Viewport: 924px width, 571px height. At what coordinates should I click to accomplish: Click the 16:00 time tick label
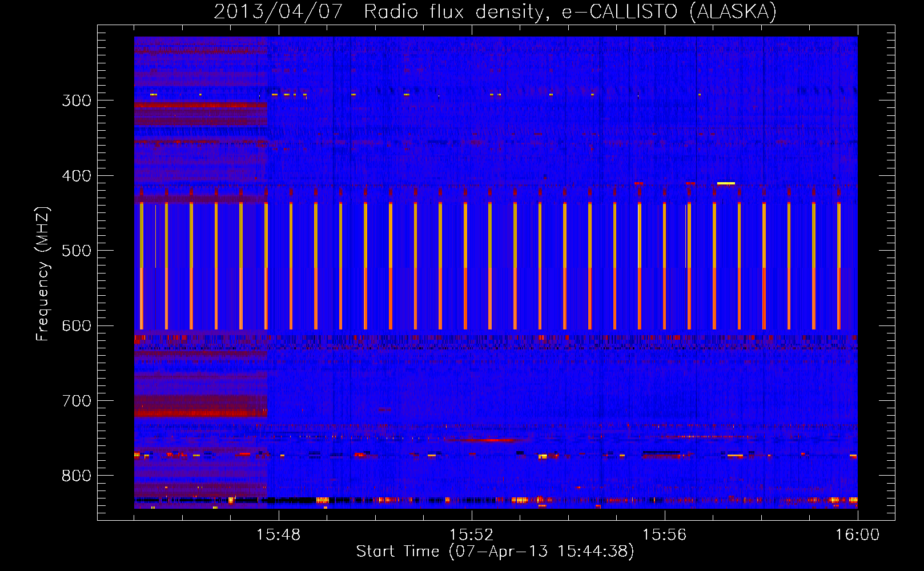857,535
